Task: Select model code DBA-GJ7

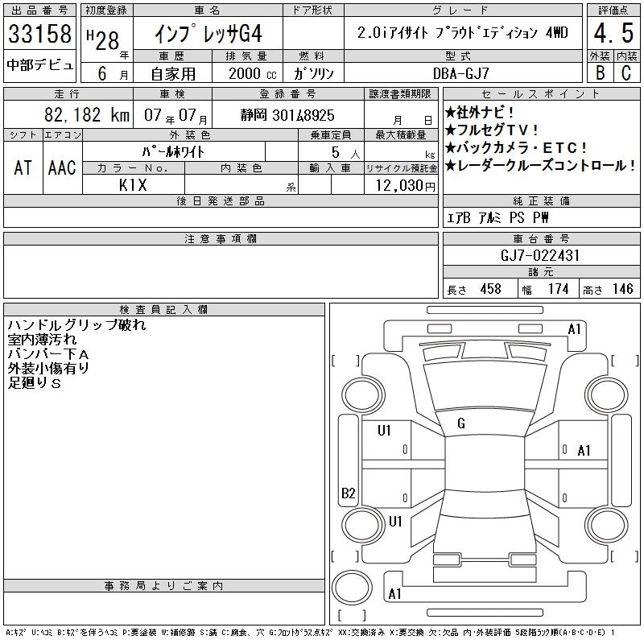Action: (x=460, y=73)
